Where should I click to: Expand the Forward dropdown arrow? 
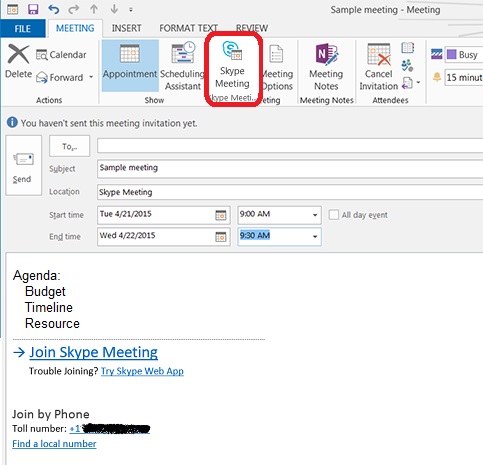[x=91, y=77]
